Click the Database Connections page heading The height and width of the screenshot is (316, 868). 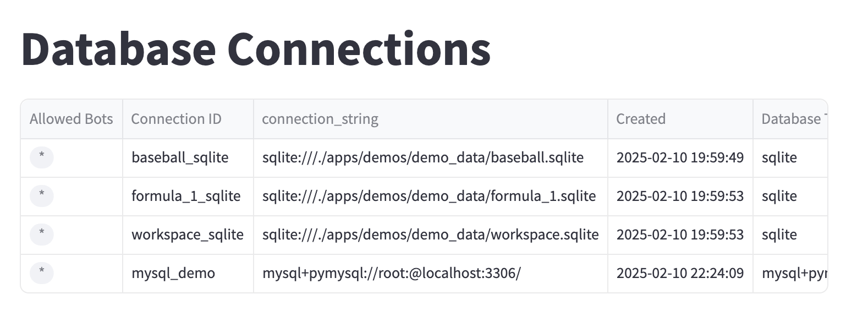point(256,49)
